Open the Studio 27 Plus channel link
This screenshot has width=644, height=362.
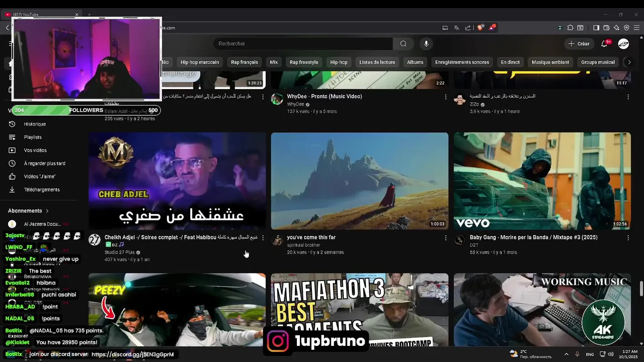(x=119, y=252)
